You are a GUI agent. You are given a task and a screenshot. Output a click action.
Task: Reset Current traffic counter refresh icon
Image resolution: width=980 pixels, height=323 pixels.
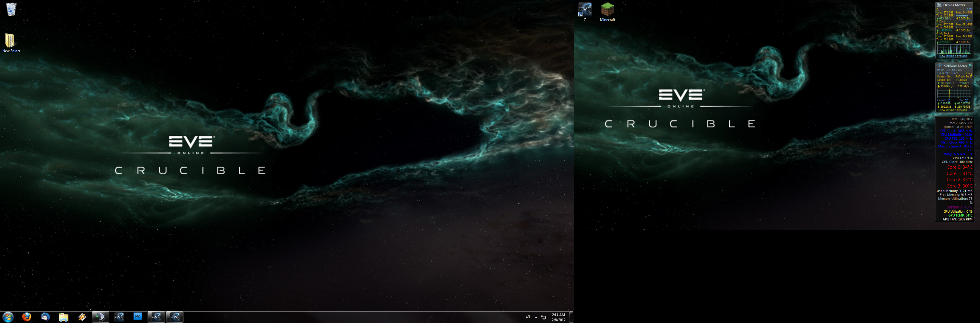coord(949,100)
